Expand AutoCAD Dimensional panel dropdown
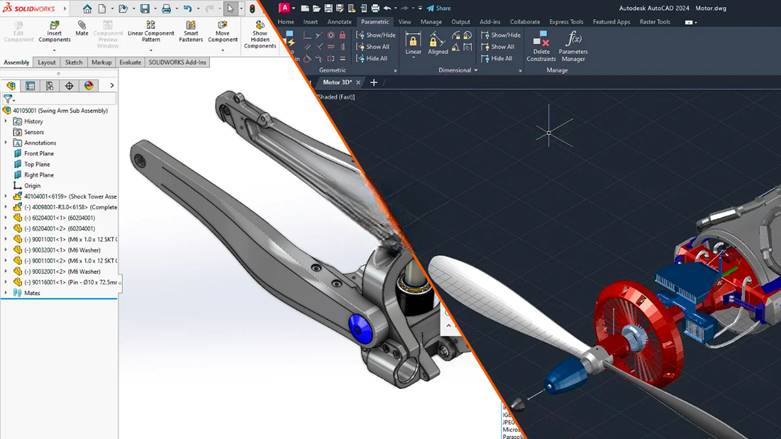781x439 pixels. point(476,70)
